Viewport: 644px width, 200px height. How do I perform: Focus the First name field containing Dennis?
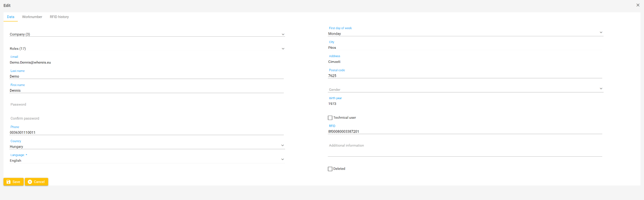click(146, 90)
